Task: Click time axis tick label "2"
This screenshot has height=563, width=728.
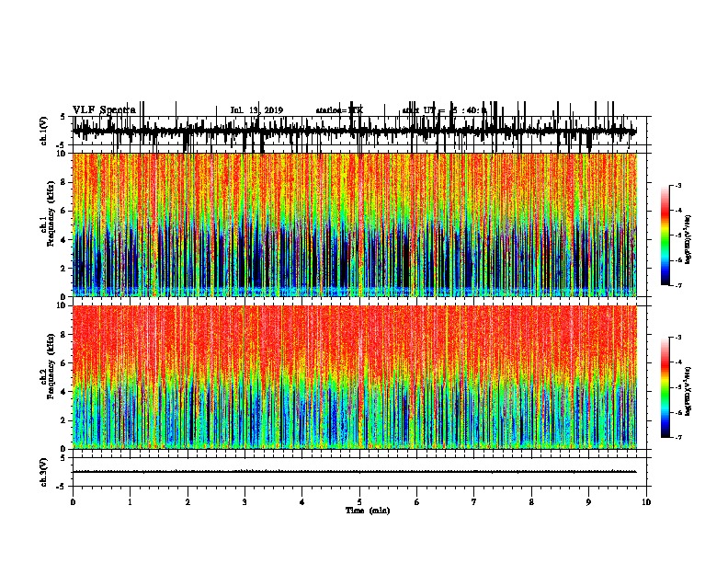Action: pos(188,502)
